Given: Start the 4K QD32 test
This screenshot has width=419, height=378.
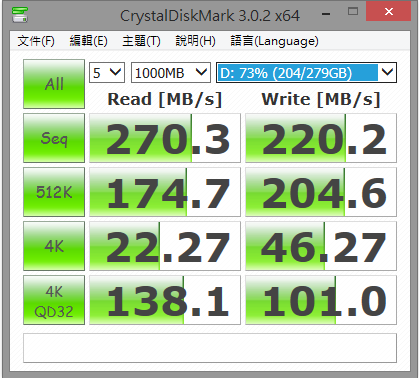Looking at the screenshot, I should [54, 300].
